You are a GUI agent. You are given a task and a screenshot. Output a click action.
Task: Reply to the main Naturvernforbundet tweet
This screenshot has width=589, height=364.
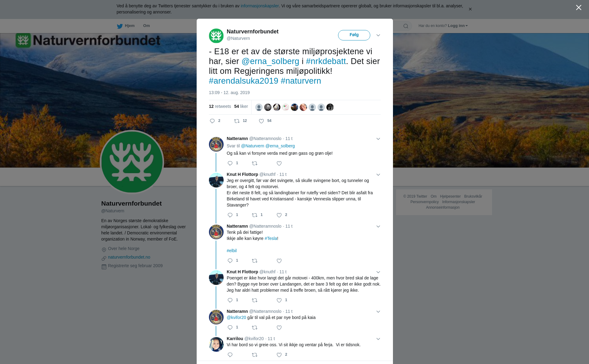pos(212,121)
